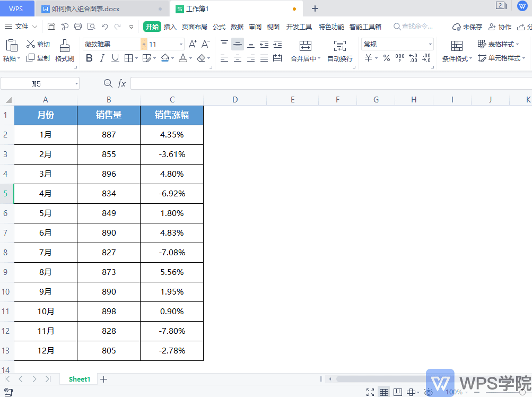This screenshot has height=397, width=532.
Task: Switch to the 数据 ribbon tab
Action: (x=237, y=27)
